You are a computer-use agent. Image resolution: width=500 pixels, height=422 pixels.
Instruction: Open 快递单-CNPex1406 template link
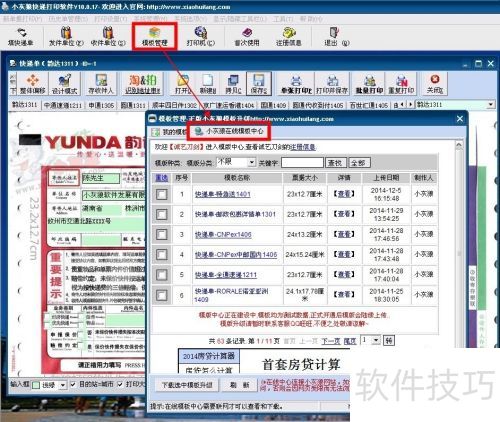223,234
